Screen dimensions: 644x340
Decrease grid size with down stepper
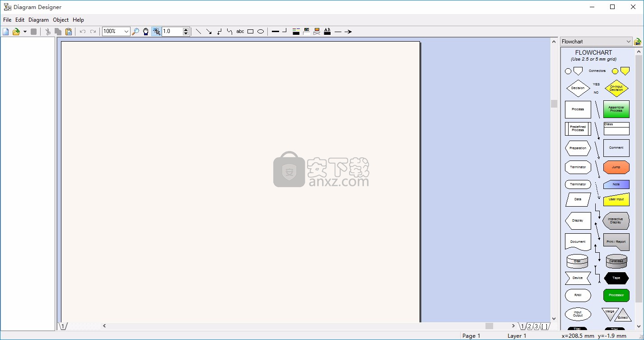[x=186, y=34]
